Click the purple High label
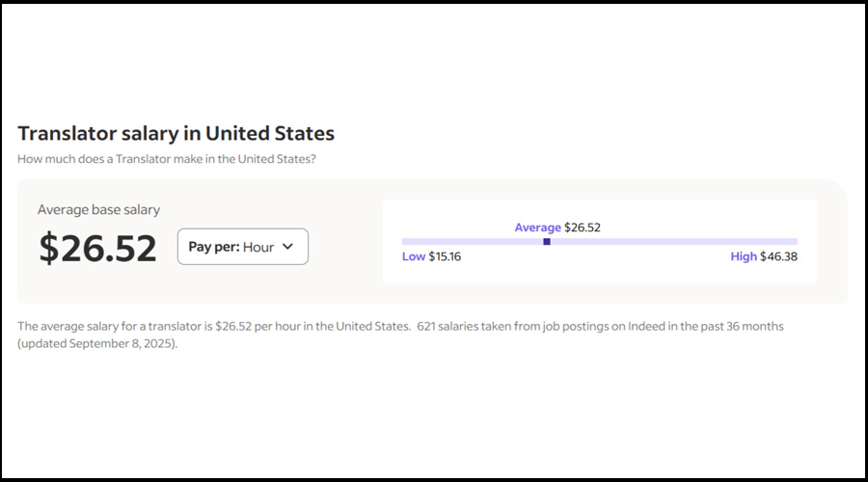 tap(744, 256)
